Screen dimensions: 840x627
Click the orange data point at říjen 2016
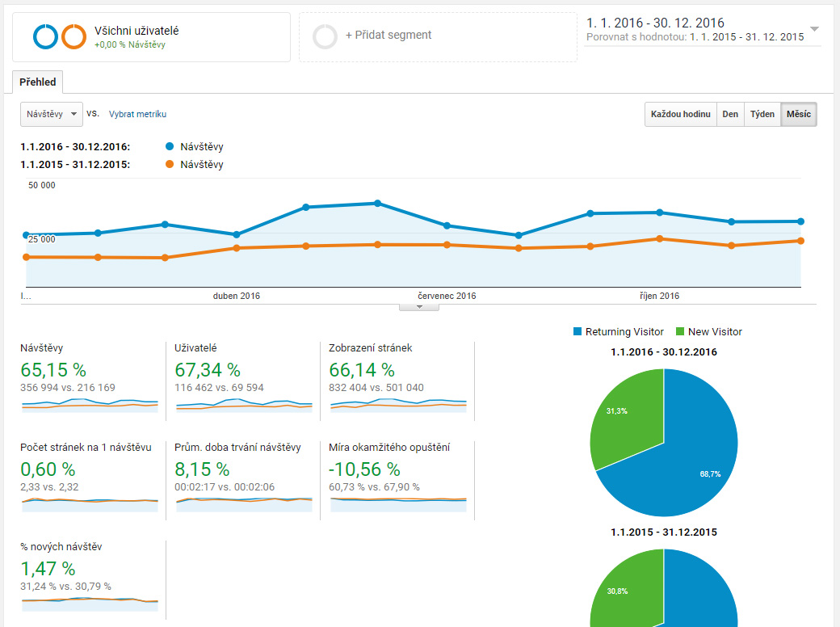click(659, 239)
